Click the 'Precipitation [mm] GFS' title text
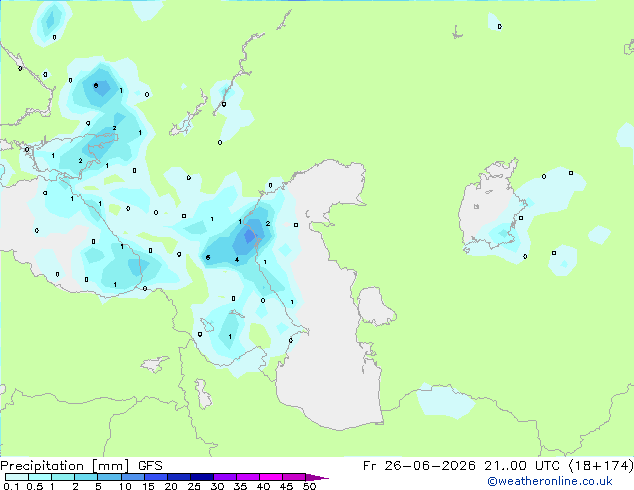 pyautogui.click(x=81, y=466)
